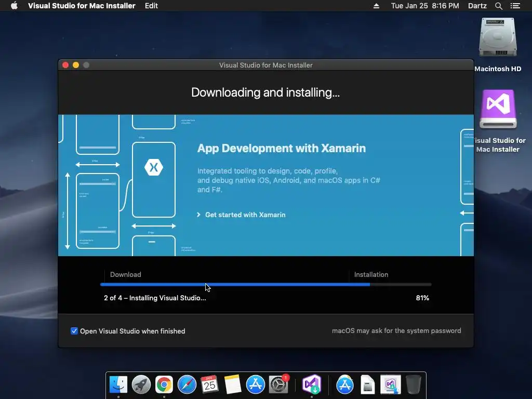Click macOS may ask for system password note
Screen dimensions: 532x399
coord(396,331)
